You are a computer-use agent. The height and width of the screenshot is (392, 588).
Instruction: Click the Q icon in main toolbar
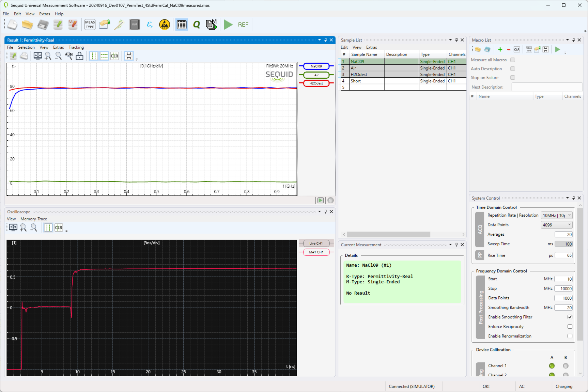(197, 25)
